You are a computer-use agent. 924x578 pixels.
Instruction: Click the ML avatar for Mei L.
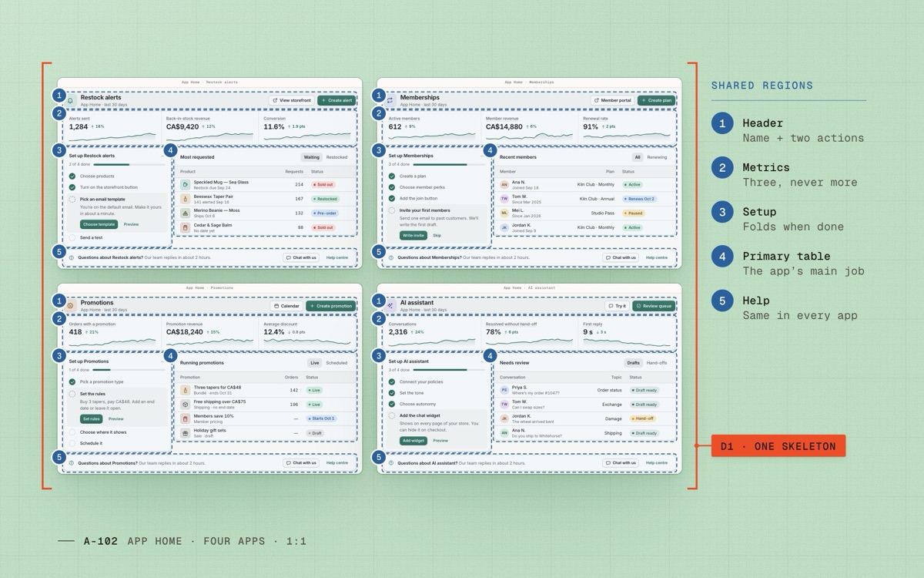(504, 213)
